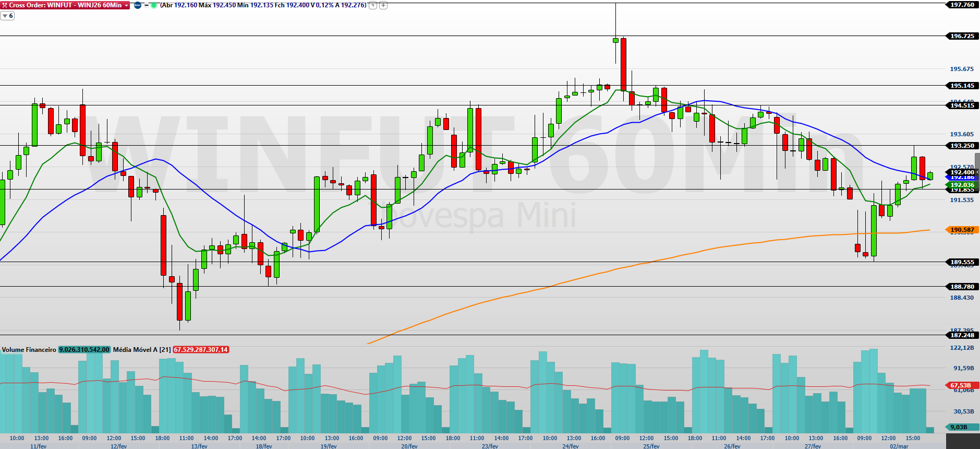Click the corner arrow icon after the quote
This screenshot has height=449, width=980.
372,5
